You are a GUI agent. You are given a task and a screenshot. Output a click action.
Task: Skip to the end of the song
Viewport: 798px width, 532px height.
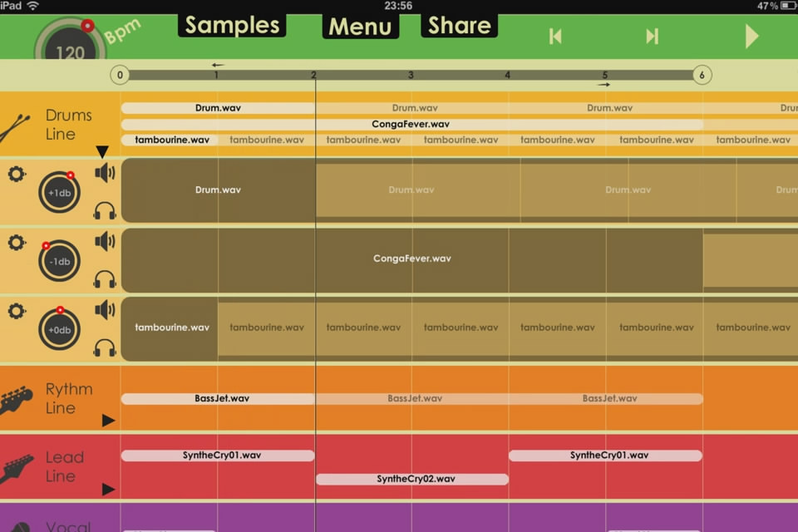coord(653,36)
